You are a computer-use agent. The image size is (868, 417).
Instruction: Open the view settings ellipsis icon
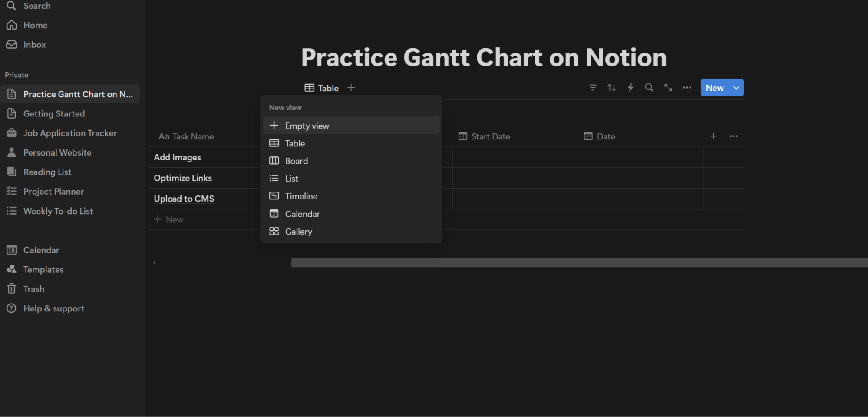[686, 87]
